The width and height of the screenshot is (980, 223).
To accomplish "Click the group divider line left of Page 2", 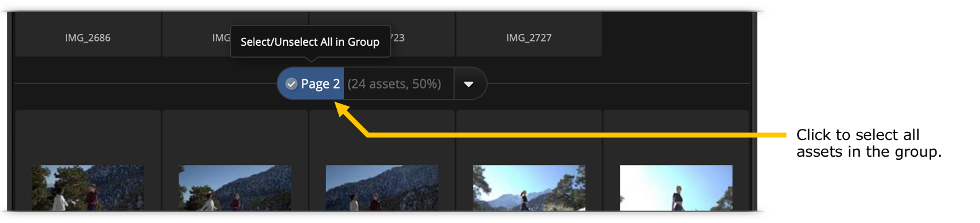I will point(146,83).
